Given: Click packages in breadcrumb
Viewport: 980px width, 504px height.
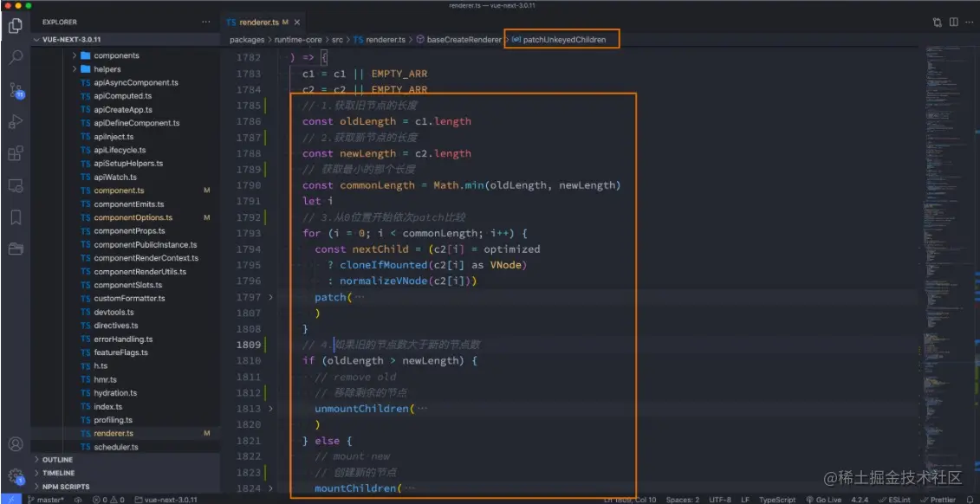Looking at the screenshot, I should point(248,39).
